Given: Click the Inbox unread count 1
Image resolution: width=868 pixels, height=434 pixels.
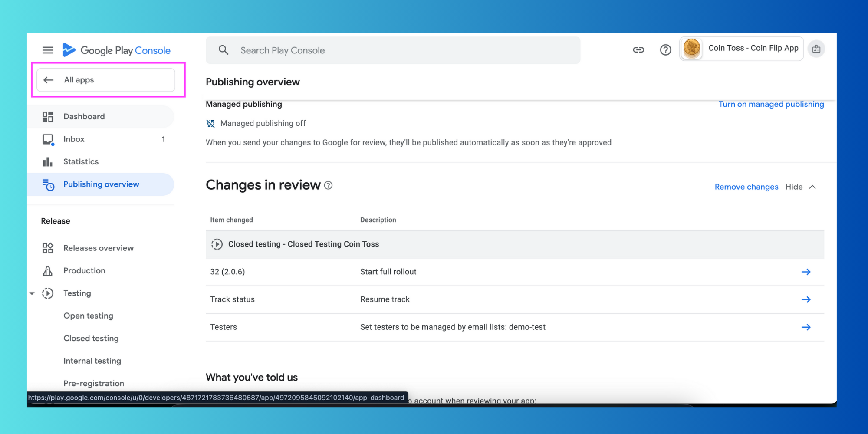Looking at the screenshot, I should point(163,139).
